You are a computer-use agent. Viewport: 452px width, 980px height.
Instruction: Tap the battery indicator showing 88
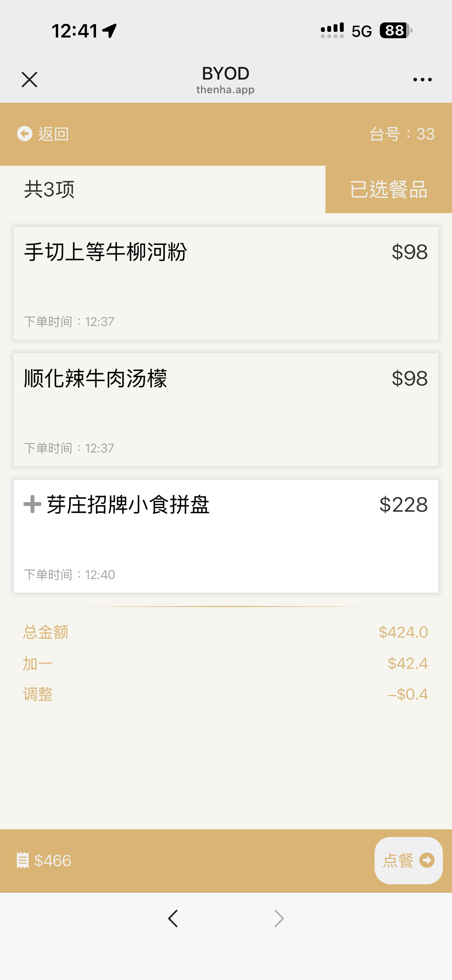click(395, 30)
